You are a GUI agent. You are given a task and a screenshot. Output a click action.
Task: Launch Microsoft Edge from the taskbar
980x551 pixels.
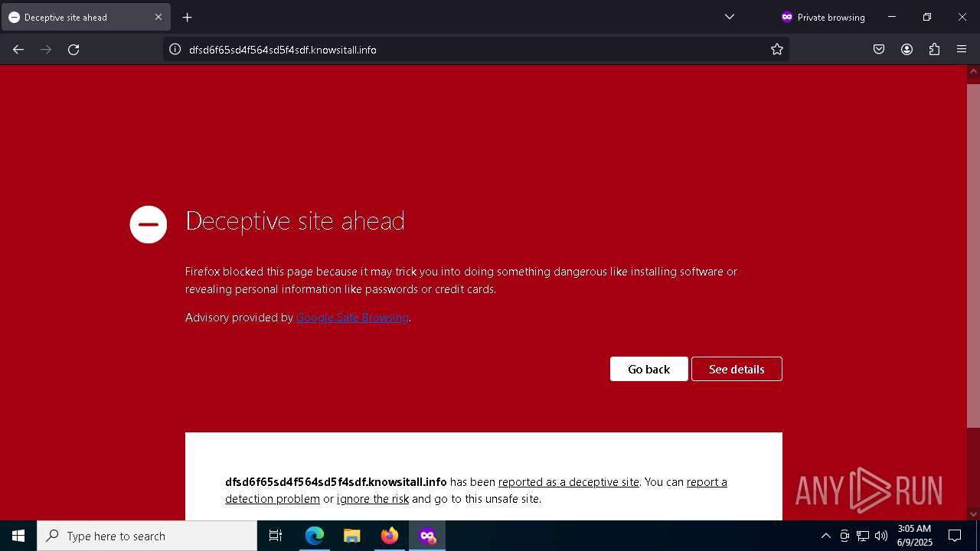(315, 536)
